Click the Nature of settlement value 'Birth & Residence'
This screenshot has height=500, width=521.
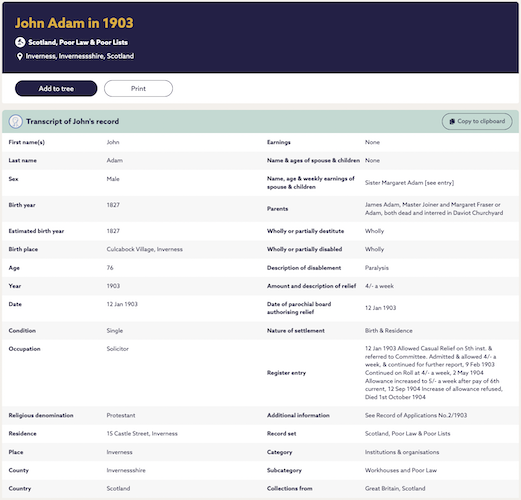point(389,331)
